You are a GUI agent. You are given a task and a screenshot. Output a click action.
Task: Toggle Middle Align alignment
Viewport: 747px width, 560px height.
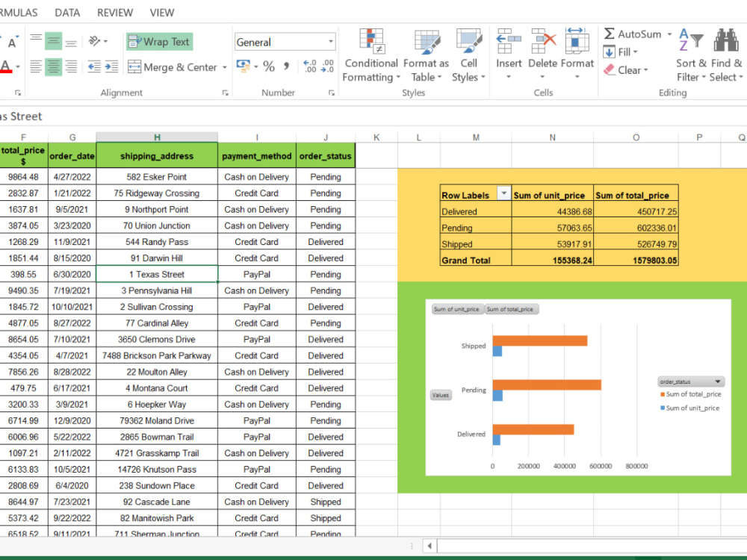pos(53,42)
